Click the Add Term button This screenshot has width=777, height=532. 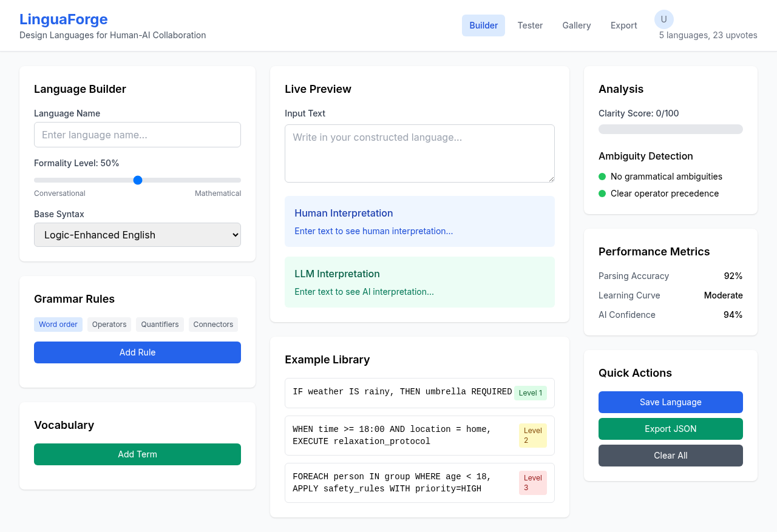[137, 454]
